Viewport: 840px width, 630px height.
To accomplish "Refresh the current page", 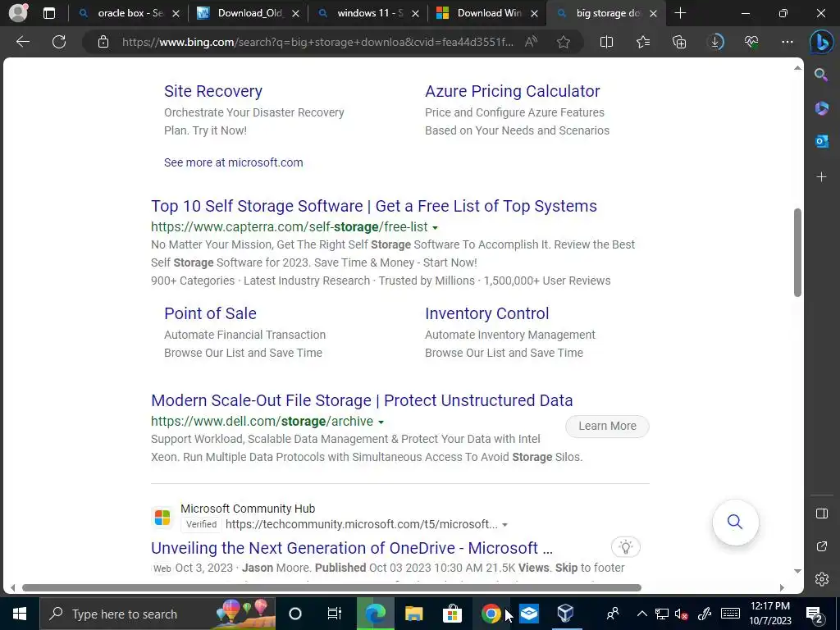I will (59, 42).
